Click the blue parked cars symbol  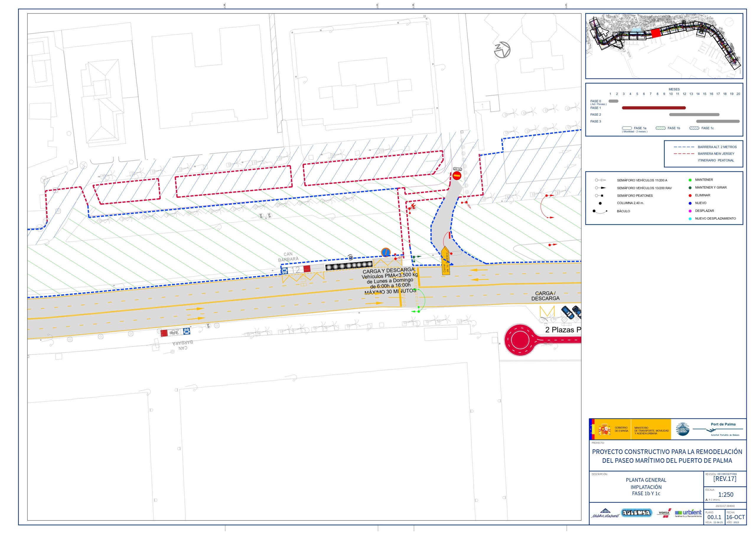(571, 312)
